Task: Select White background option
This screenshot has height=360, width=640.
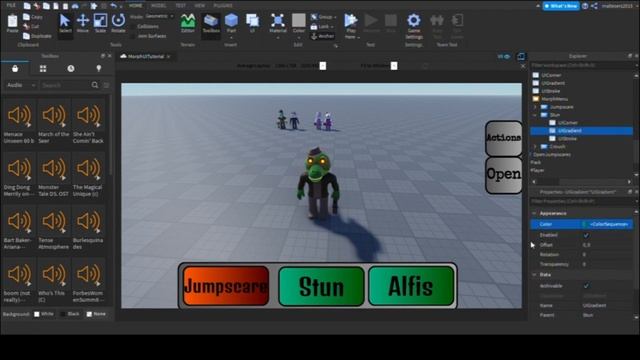Action: 37,314
